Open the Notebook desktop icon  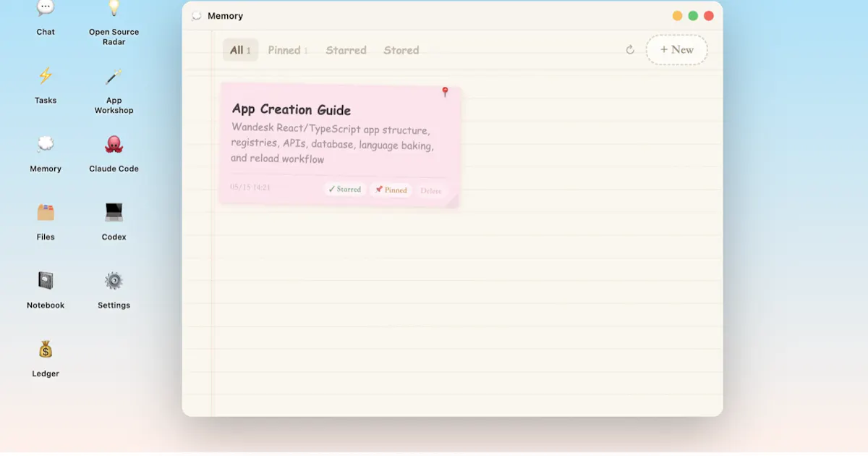pos(46,281)
